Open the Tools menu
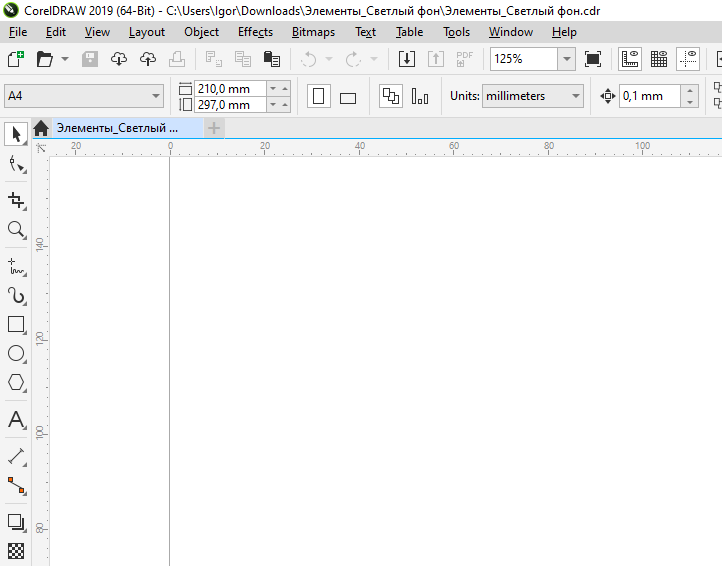The height and width of the screenshot is (566, 722). click(456, 32)
